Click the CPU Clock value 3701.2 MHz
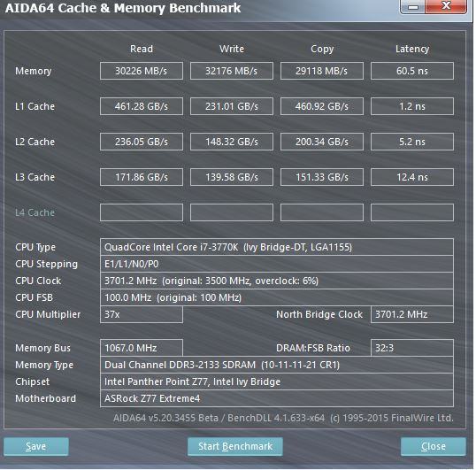 tap(277, 281)
